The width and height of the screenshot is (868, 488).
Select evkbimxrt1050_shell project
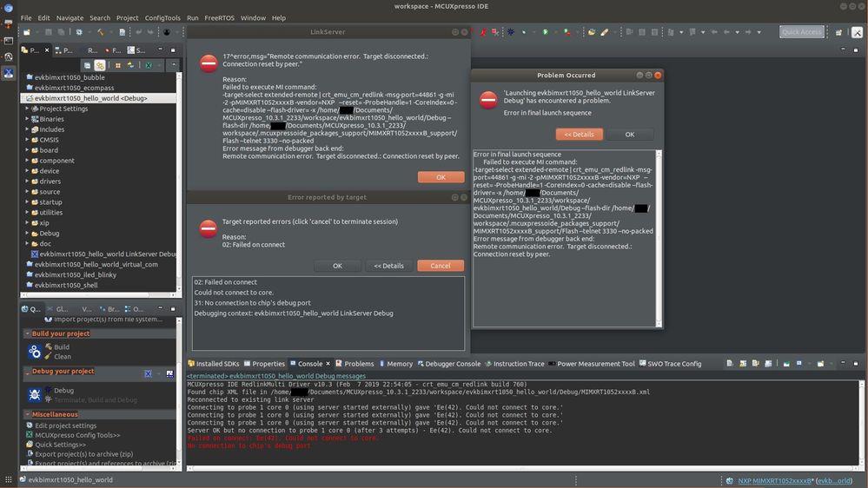click(66, 285)
